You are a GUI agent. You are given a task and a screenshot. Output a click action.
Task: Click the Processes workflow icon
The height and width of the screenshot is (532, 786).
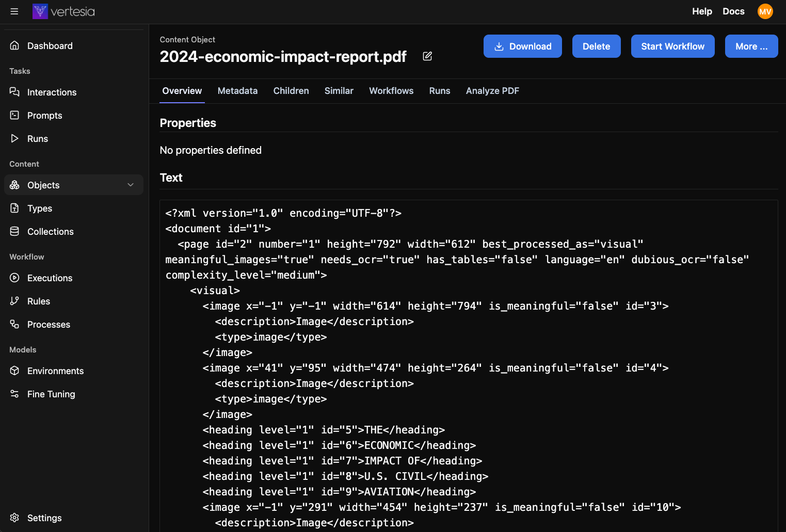point(14,324)
